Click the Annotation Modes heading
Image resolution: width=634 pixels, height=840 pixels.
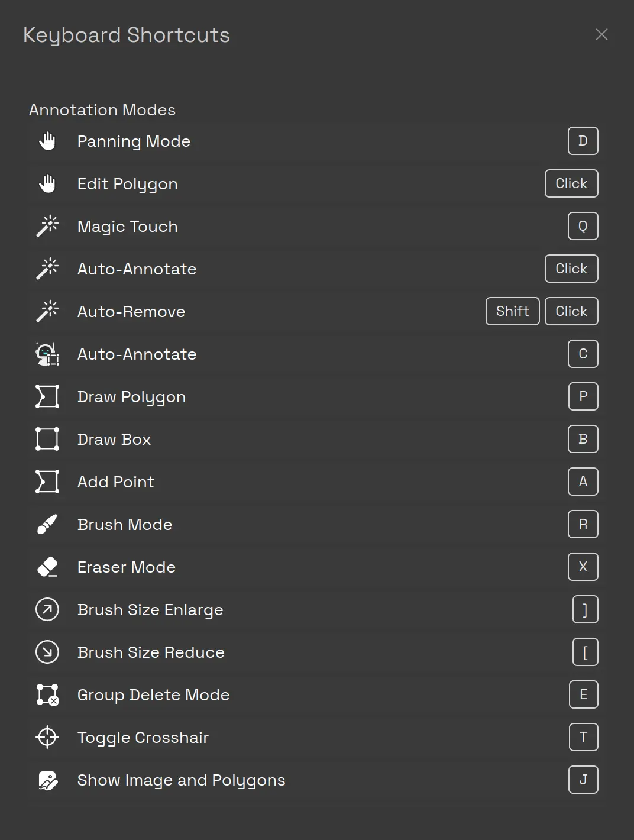click(x=102, y=109)
